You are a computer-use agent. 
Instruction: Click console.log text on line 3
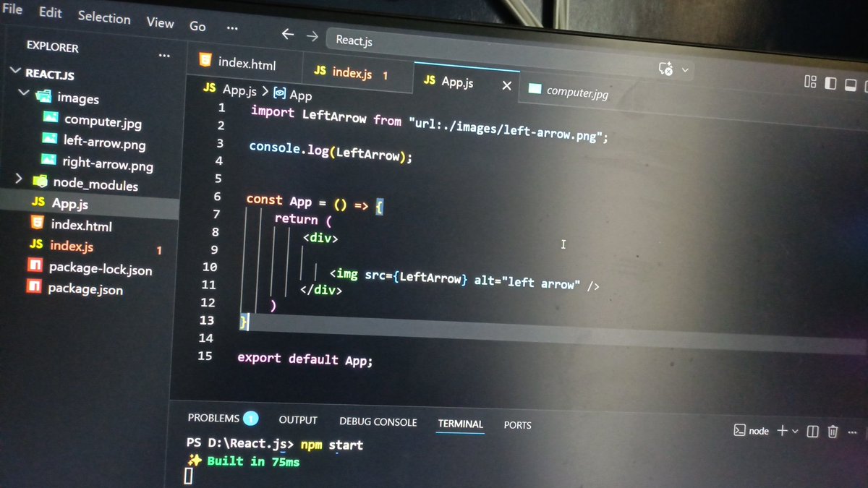[x=289, y=148]
